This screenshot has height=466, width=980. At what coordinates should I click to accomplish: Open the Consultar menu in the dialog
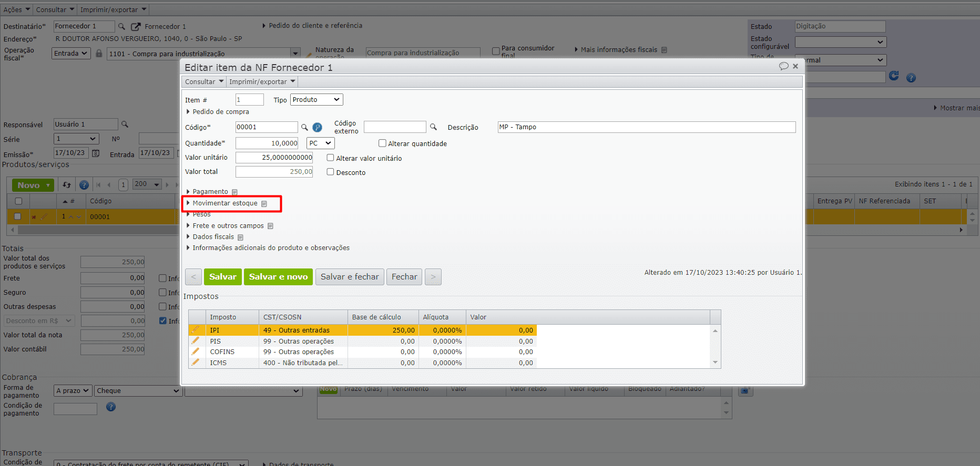tap(204, 82)
